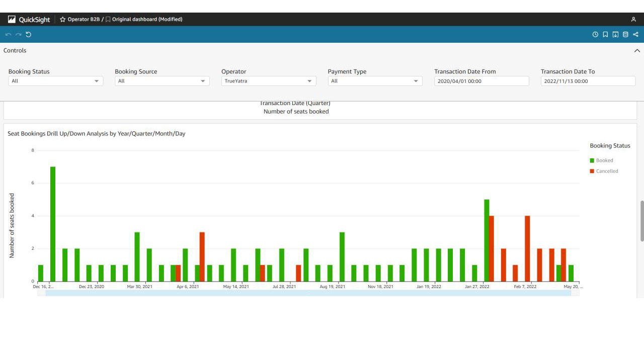Open the user account profile icon
The width and height of the screenshot is (644, 362).
point(633,20)
